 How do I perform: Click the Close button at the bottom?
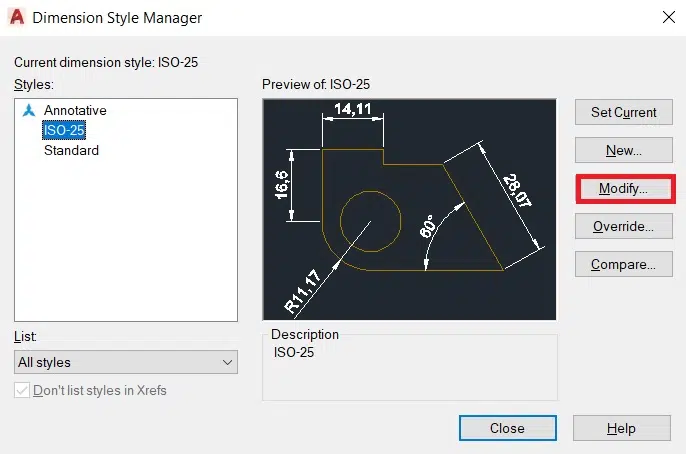click(x=507, y=428)
